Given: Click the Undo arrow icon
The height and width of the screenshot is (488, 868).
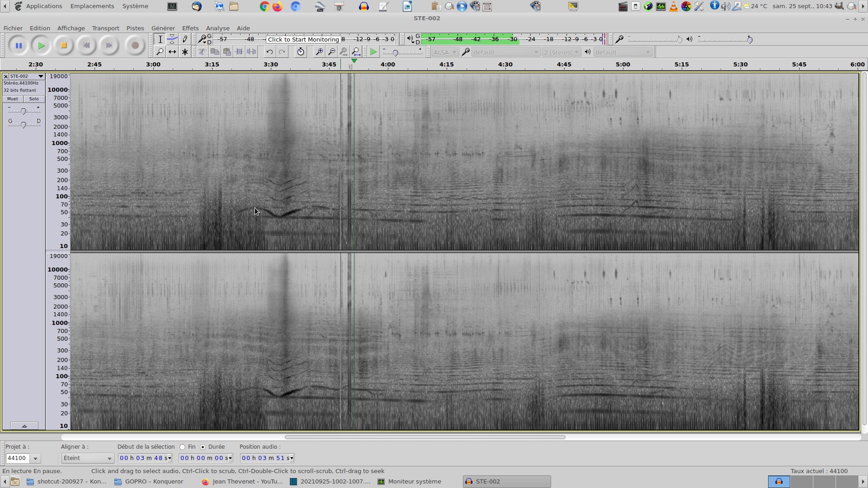Looking at the screenshot, I should (x=269, y=52).
